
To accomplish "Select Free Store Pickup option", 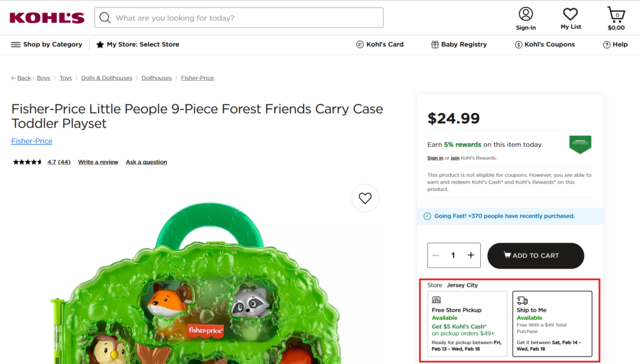I will (x=467, y=323).
